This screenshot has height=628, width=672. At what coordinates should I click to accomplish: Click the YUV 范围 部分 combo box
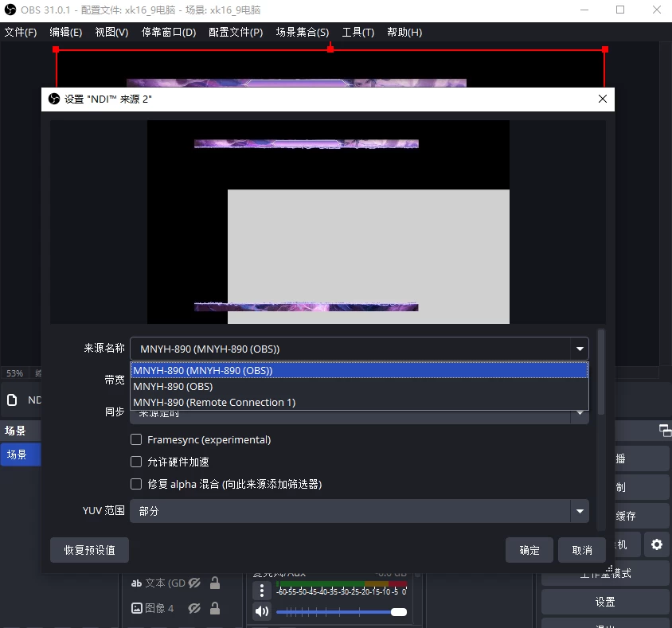click(359, 511)
